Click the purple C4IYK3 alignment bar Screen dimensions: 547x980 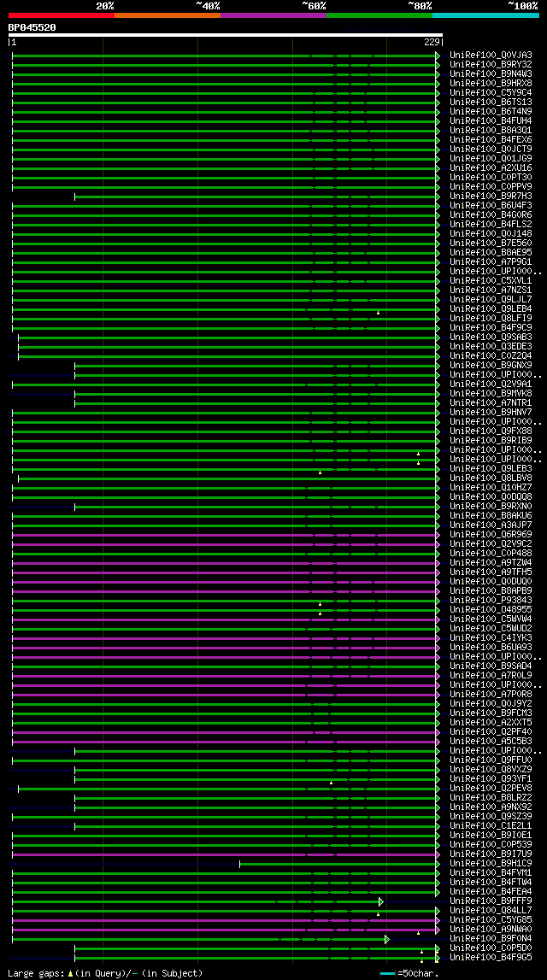224,638
